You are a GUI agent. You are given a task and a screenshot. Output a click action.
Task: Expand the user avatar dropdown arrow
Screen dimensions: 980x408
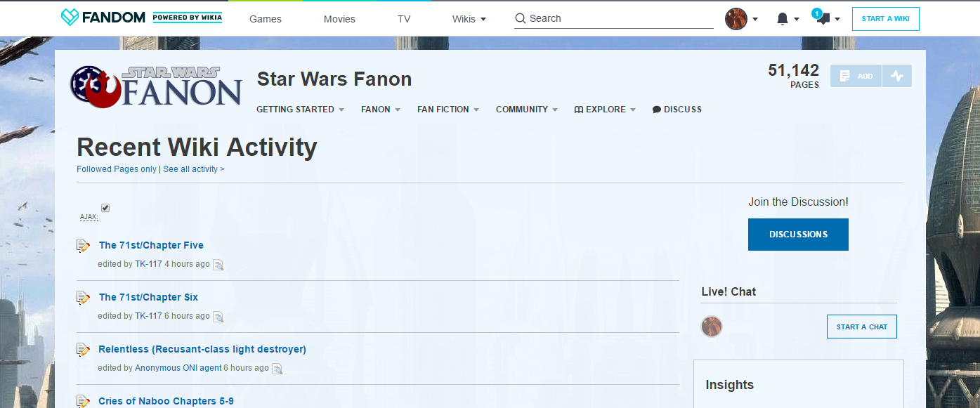755,20
